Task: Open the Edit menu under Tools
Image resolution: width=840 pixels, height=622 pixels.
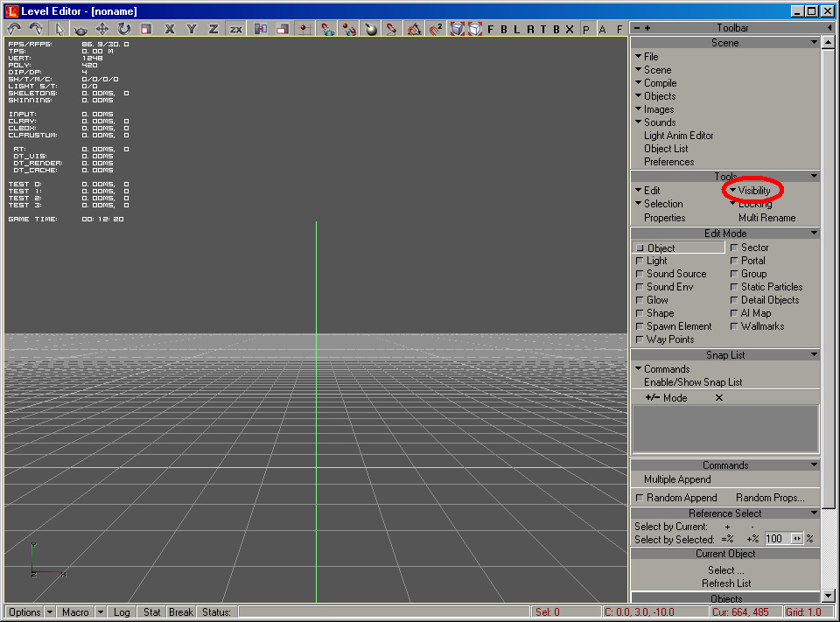Action: (x=647, y=191)
